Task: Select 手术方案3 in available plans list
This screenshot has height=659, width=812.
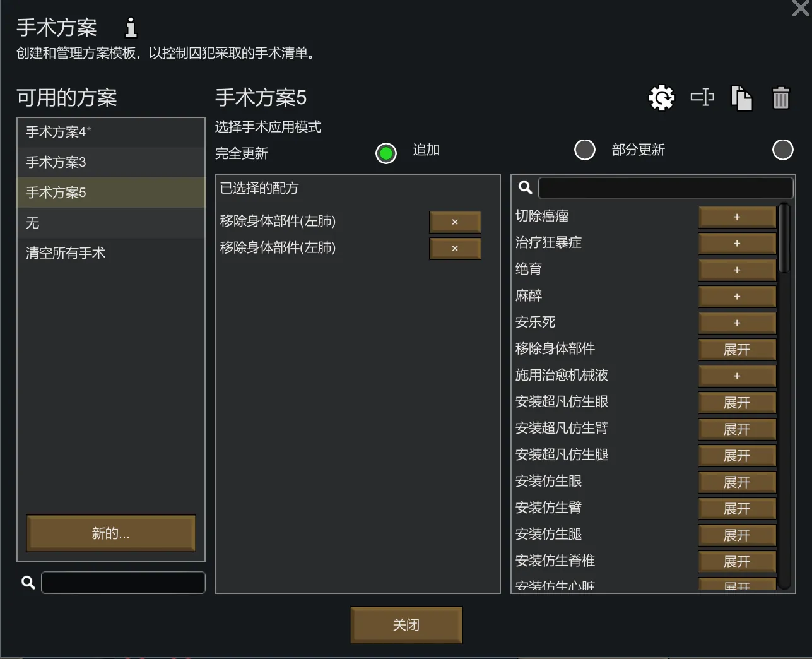Action: (x=111, y=162)
